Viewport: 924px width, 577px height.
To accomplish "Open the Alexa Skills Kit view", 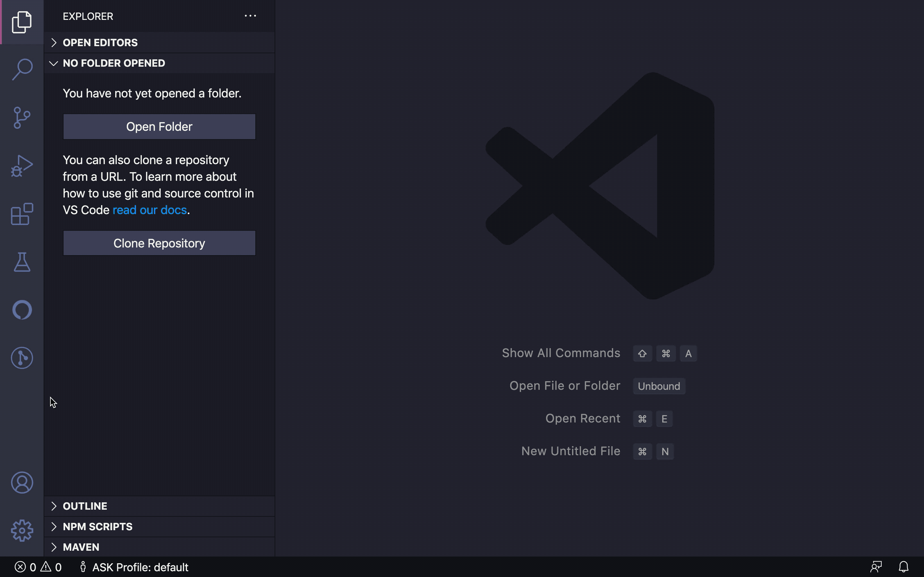I will (x=22, y=310).
